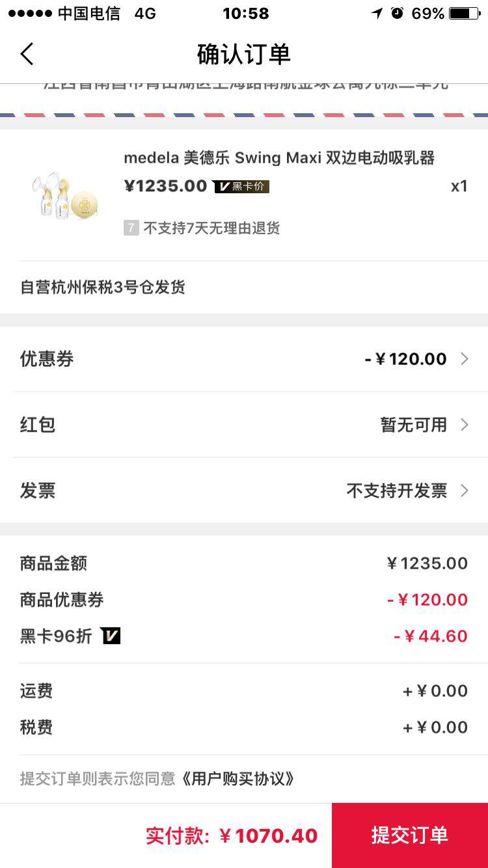Open the 发票 invoice row

244,490
